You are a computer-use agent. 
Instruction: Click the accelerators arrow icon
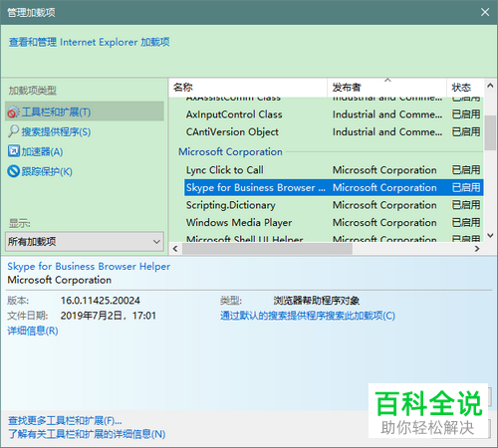tap(14, 151)
